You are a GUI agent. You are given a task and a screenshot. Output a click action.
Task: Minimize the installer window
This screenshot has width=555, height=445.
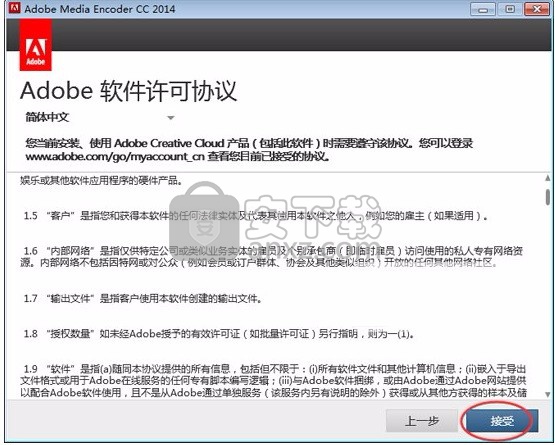pyautogui.click(x=483, y=9)
